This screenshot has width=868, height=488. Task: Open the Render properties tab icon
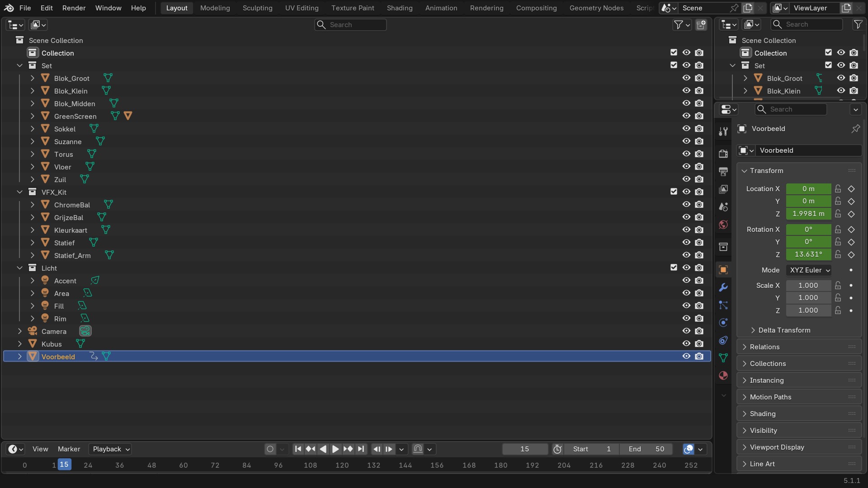723,154
